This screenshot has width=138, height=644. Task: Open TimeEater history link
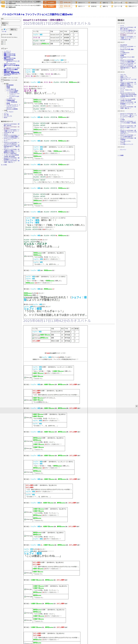[x=123, y=54]
